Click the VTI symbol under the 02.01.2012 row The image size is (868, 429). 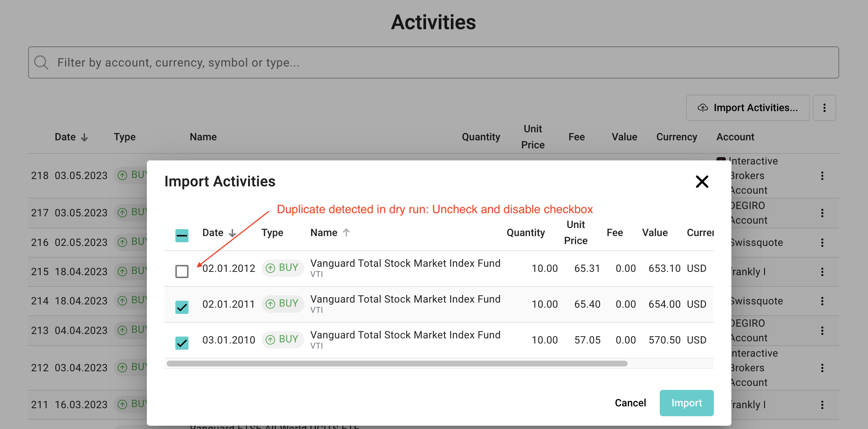(316, 274)
